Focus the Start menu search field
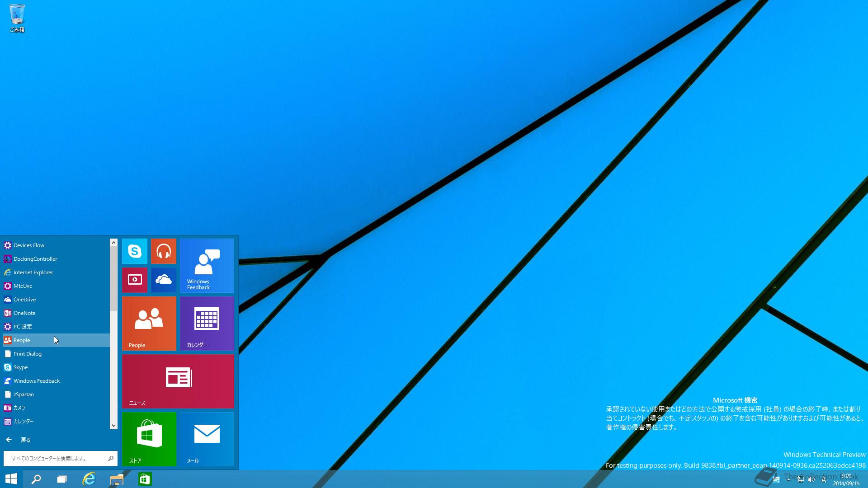This screenshot has height=488, width=868. [61, 458]
